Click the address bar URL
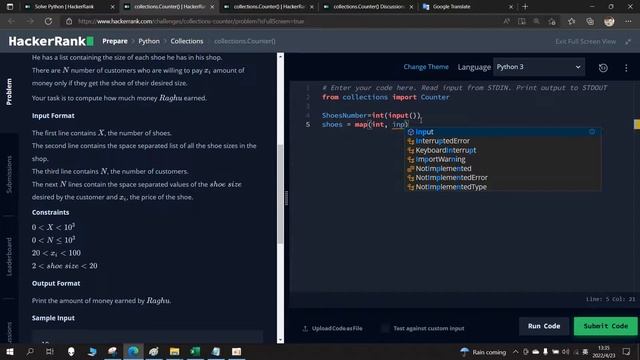Screen dimensions: 640x360 pyautogui.click(x=191, y=21)
